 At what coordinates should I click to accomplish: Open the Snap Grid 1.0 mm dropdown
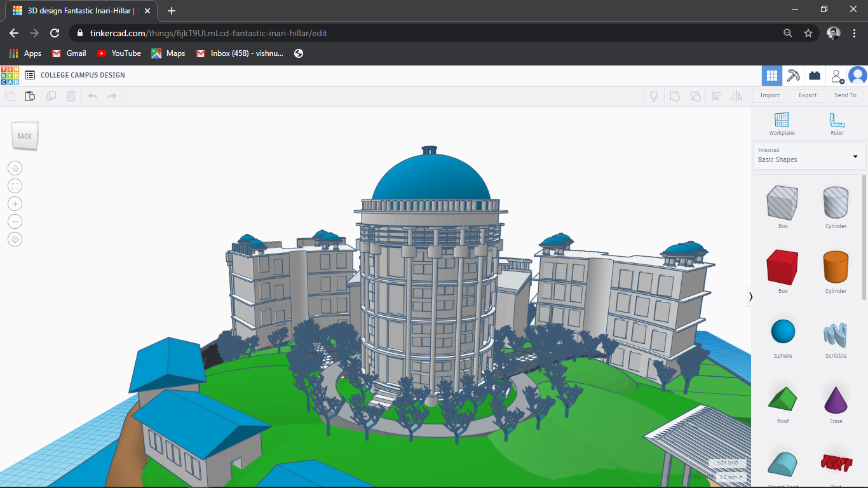click(731, 477)
